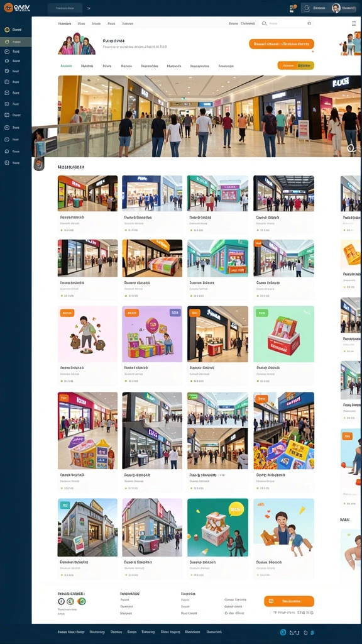
Task: Click the first link in the dark bottom bar
Action: [x=71, y=632]
